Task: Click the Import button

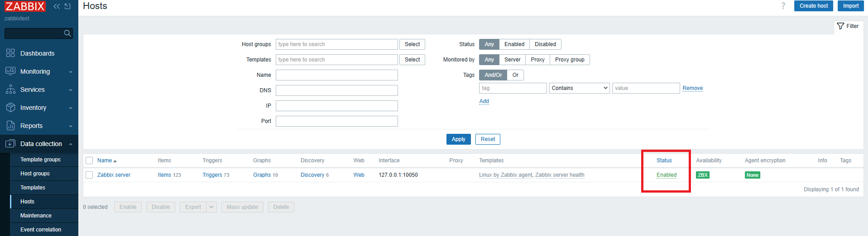Action: coord(850,6)
